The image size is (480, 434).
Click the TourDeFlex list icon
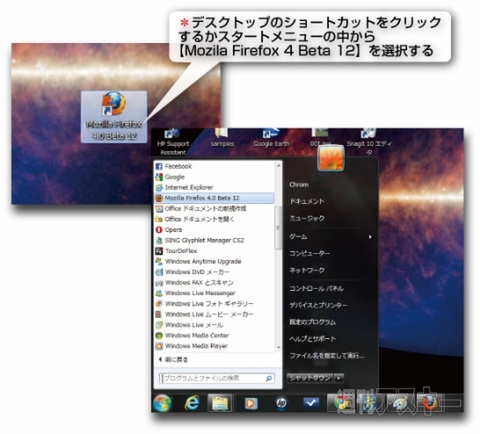coord(159,251)
